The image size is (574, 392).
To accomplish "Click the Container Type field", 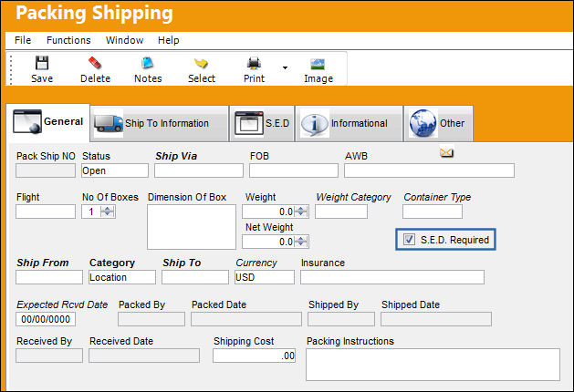I will tap(433, 211).
